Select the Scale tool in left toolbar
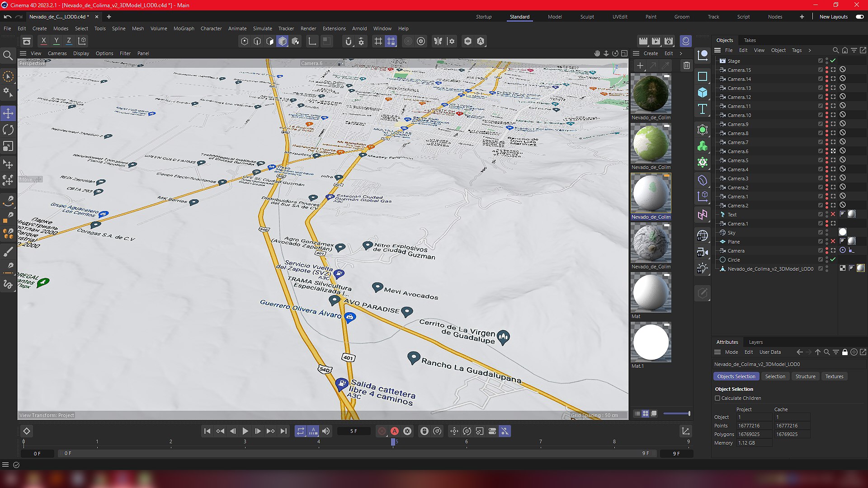Image resolution: width=868 pixels, height=488 pixels. coord(8,146)
